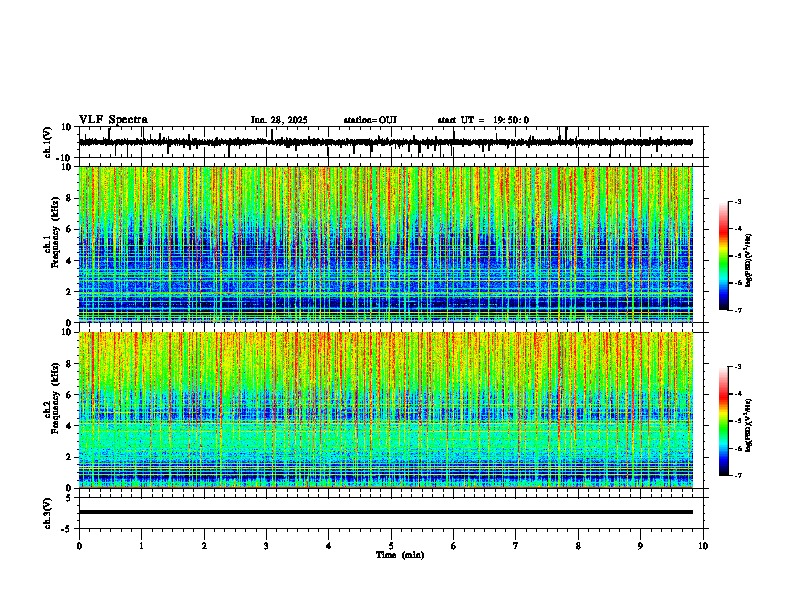Click the time axis tick label '7'

coord(516,546)
